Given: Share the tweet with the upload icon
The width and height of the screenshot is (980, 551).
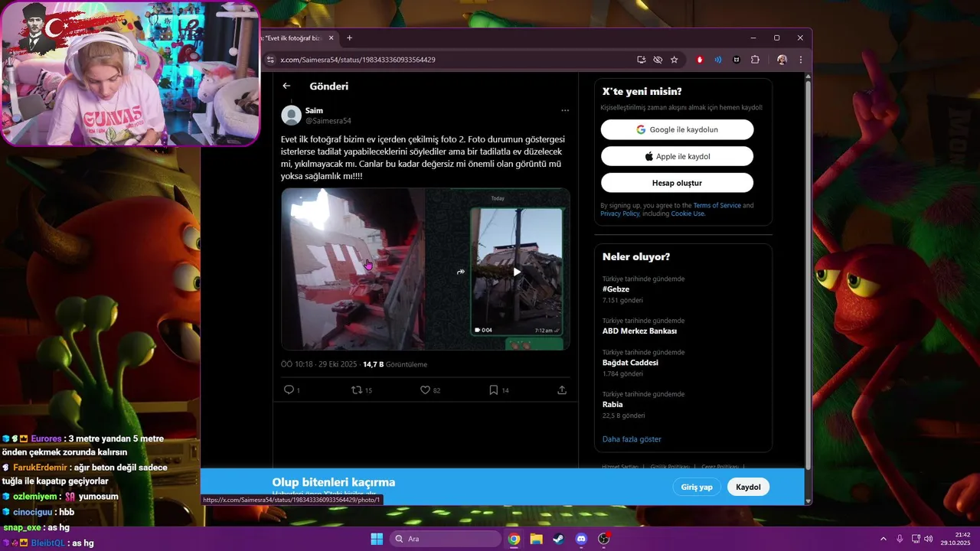Looking at the screenshot, I should point(562,390).
